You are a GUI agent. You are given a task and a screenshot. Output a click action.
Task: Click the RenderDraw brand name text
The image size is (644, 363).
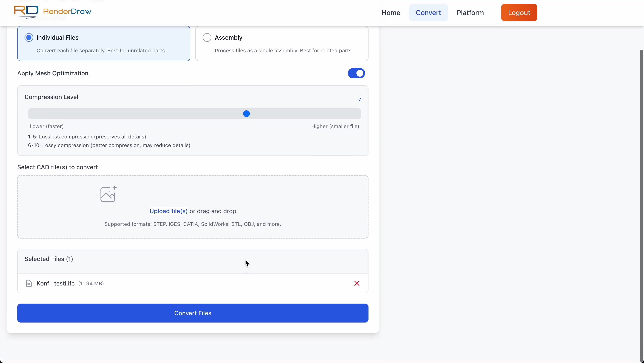[x=67, y=11]
